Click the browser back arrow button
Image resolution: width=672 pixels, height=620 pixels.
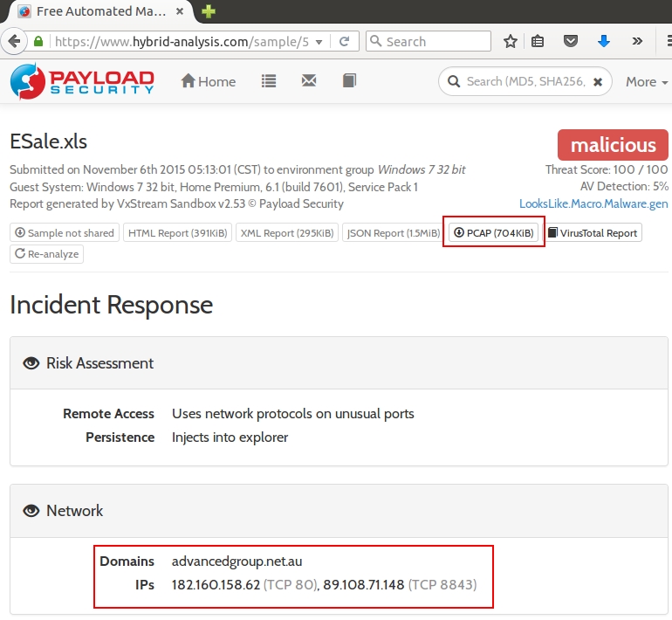point(13,42)
